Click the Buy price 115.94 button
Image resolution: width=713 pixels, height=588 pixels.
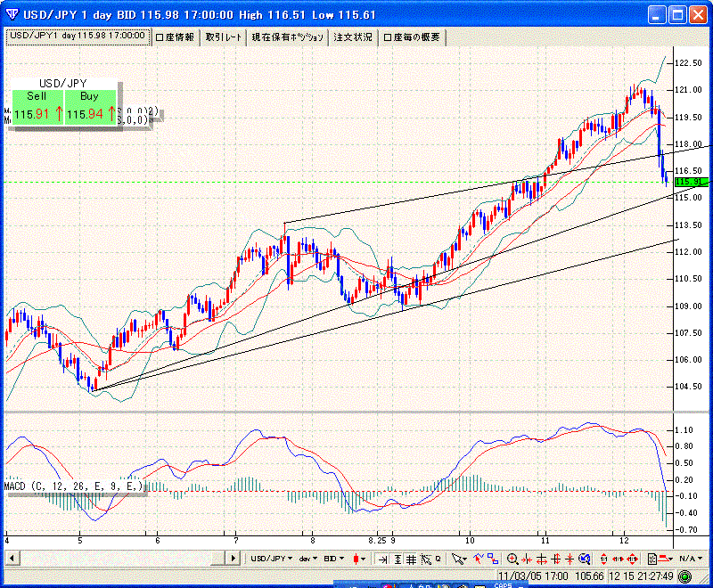(x=90, y=113)
